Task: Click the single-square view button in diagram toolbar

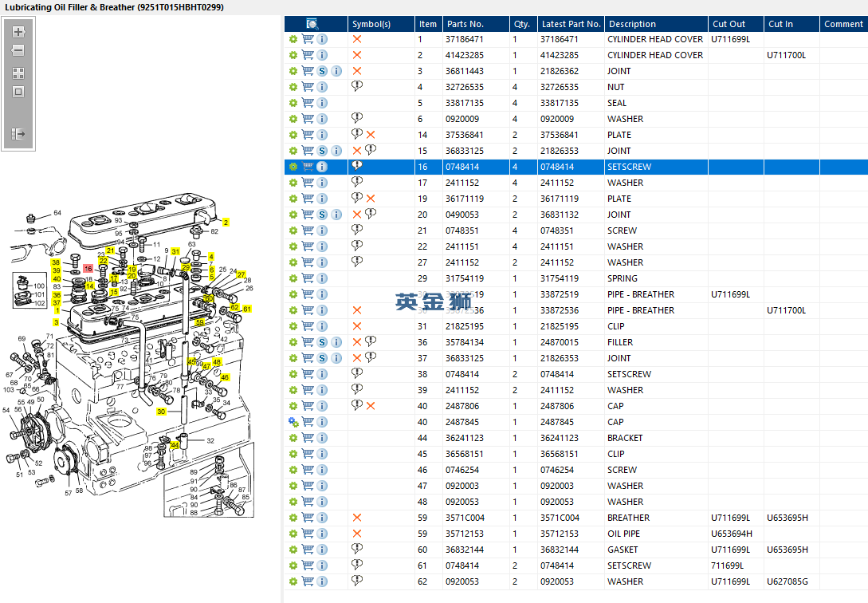Action: [18, 92]
